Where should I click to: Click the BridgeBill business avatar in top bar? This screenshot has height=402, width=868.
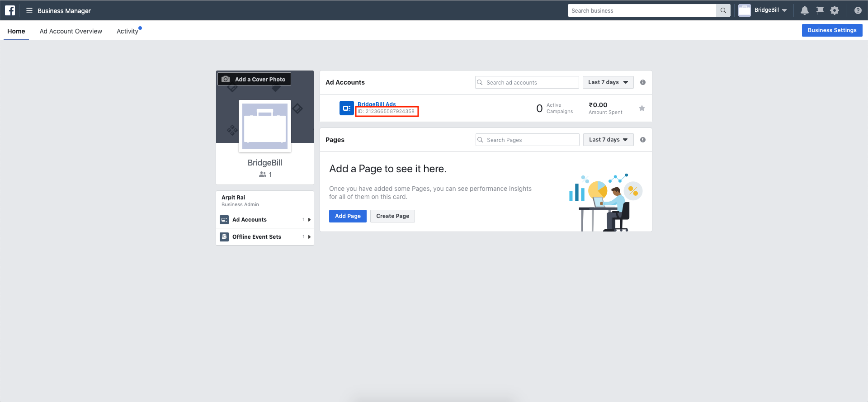745,10
